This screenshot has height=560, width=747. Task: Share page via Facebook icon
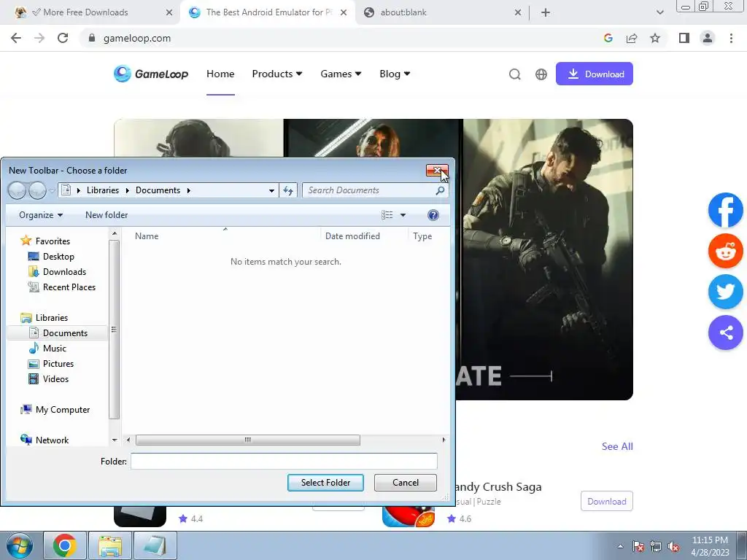pyautogui.click(x=726, y=210)
